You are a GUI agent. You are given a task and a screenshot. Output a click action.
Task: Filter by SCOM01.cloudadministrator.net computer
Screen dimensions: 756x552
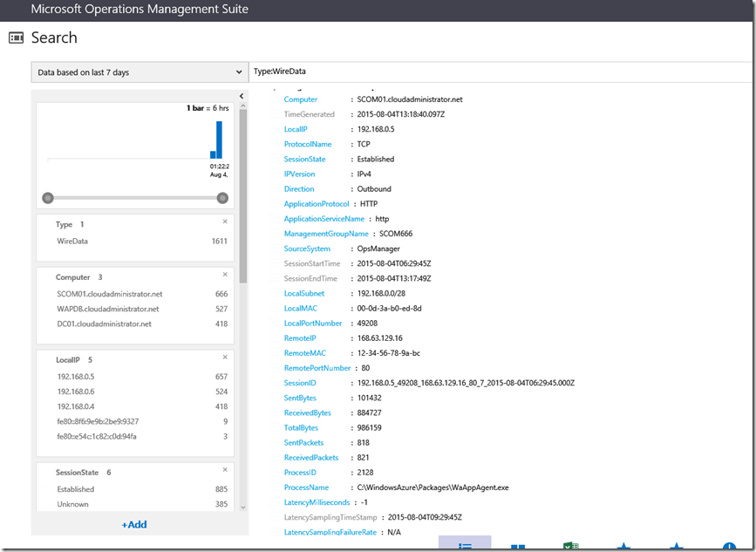tap(110, 294)
